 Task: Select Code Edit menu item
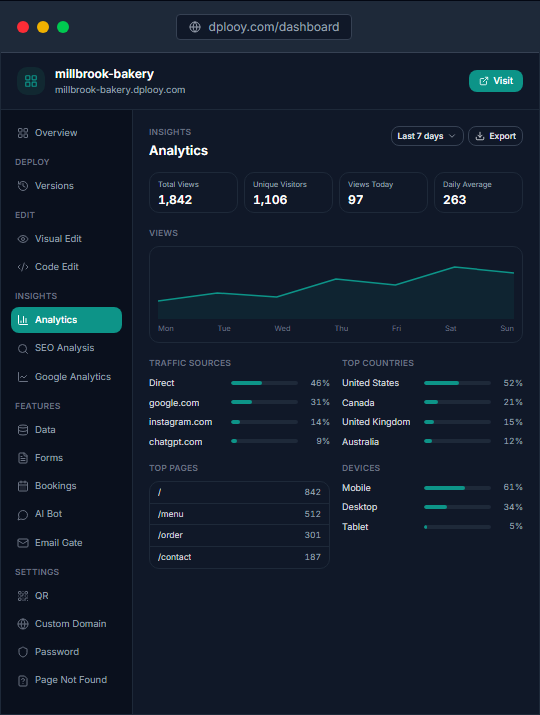pyautogui.click(x=67, y=267)
